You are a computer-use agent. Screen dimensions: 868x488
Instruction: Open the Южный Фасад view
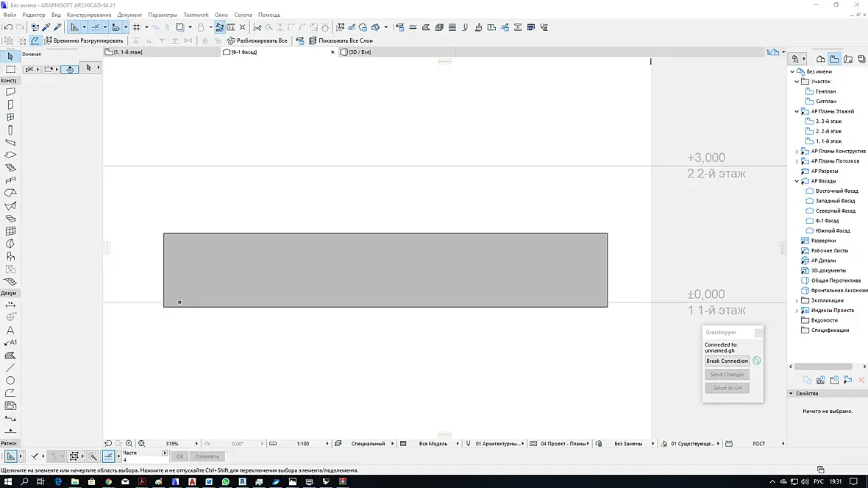833,231
